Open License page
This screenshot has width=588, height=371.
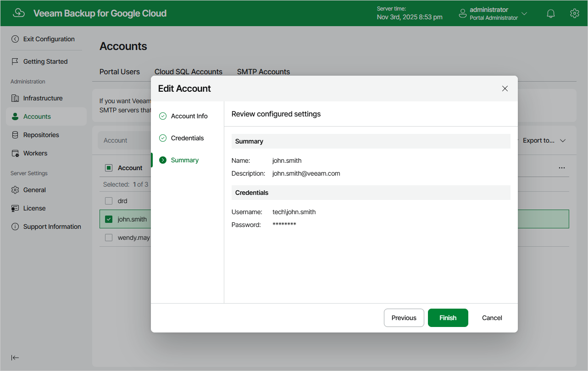pyautogui.click(x=34, y=208)
